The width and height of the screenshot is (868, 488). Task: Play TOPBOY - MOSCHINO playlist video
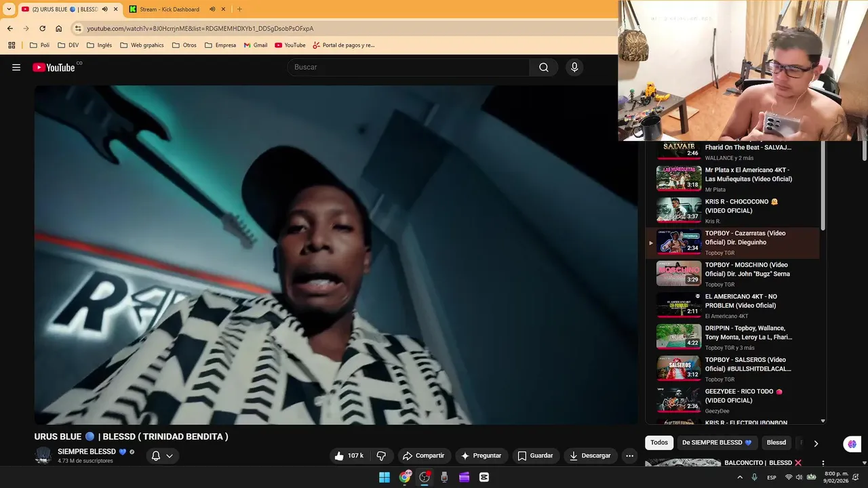point(732,274)
